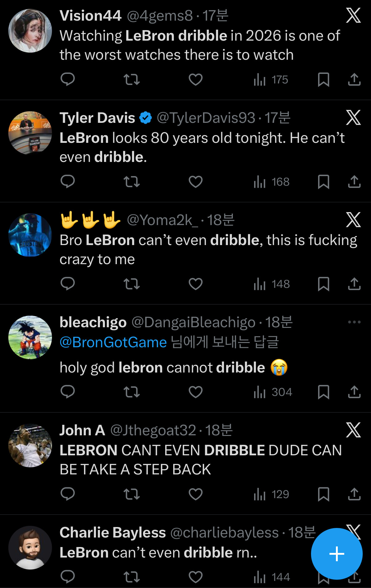Open Tyler Davis's profile name
371x588 pixels.
click(x=97, y=118)
